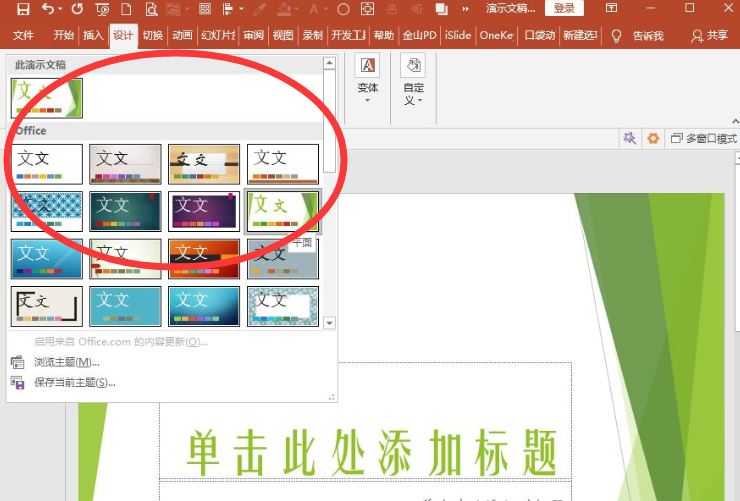Click 浏览主题(M)... browse themes
The image size is (740, 501).
(67, 362)
